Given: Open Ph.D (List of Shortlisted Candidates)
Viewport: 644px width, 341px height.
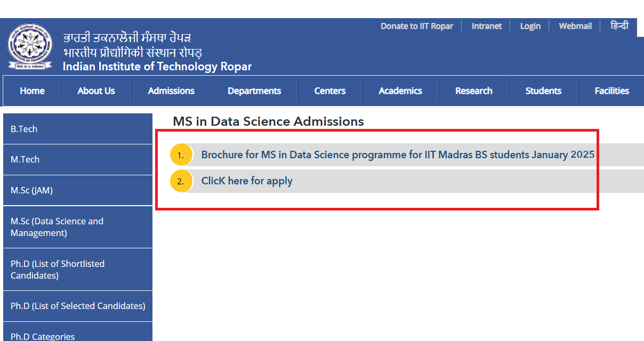Looking at the screenshot, I should click(78, 270).
